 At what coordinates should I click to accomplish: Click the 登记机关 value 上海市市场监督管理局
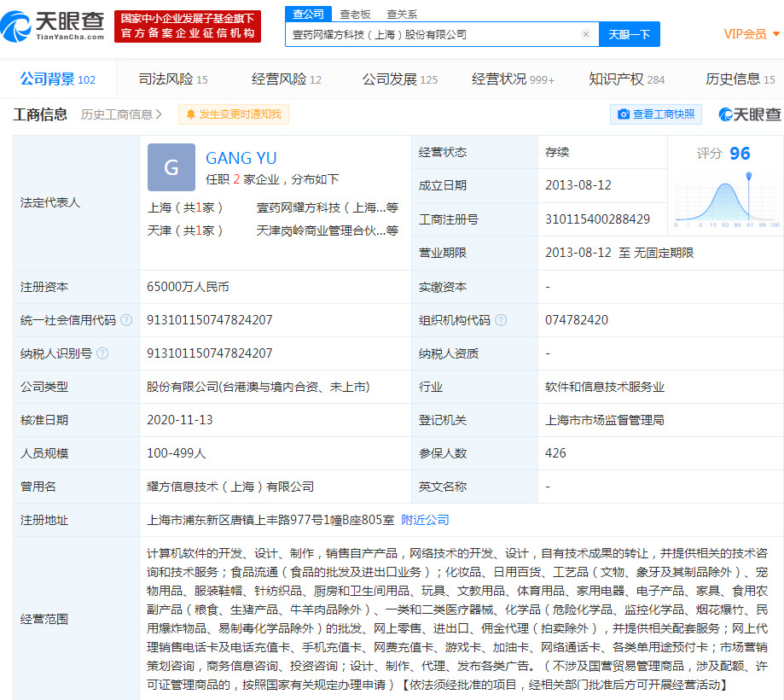(x=605, y=420)
